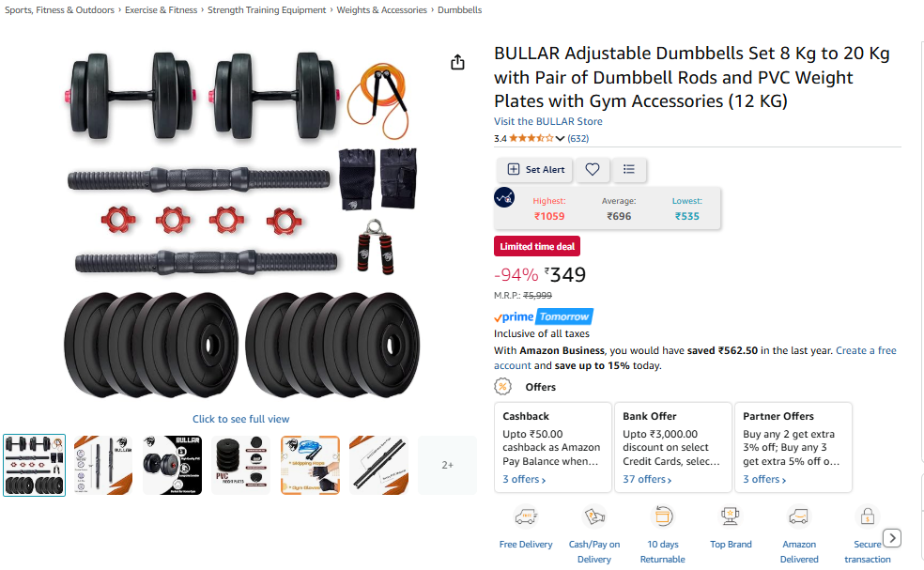
Task: Click the Secure transaction lock icon
Action: (867, 517)
